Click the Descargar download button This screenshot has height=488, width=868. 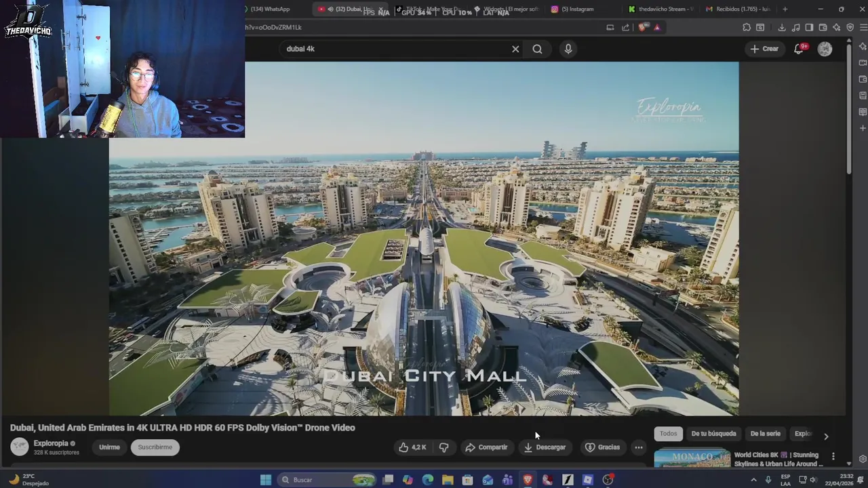point(545,447)
